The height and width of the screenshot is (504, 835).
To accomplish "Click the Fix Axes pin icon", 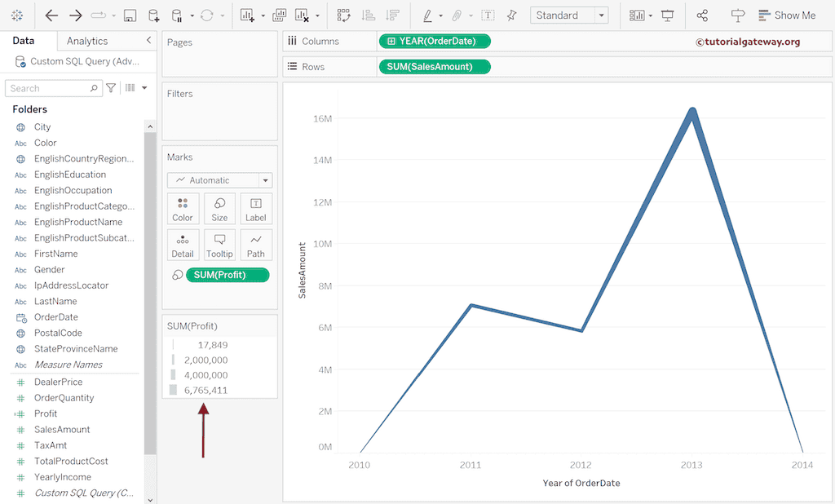I will (510, 15).
